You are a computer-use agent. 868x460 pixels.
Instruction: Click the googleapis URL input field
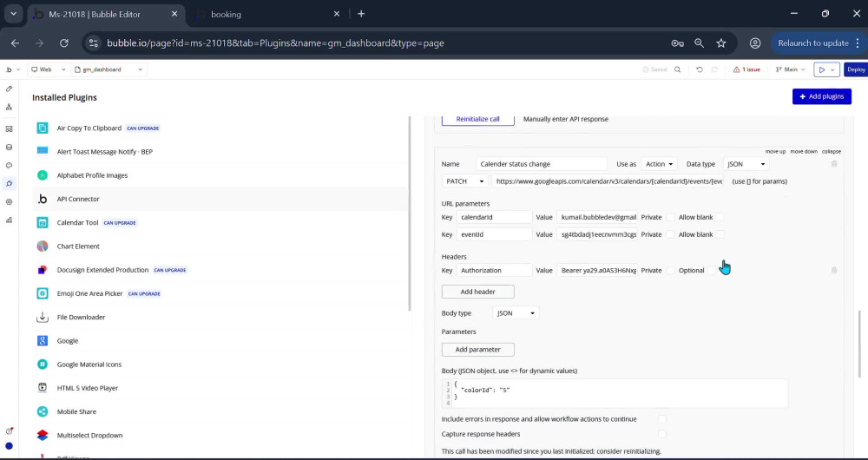coord(608,181)
